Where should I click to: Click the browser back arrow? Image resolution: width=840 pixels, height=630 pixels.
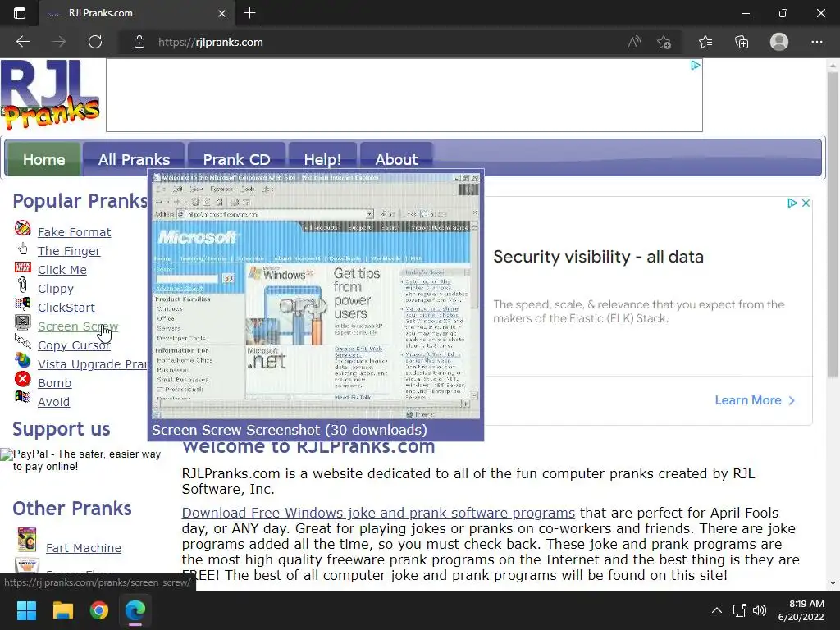click(x=22, y=42)
